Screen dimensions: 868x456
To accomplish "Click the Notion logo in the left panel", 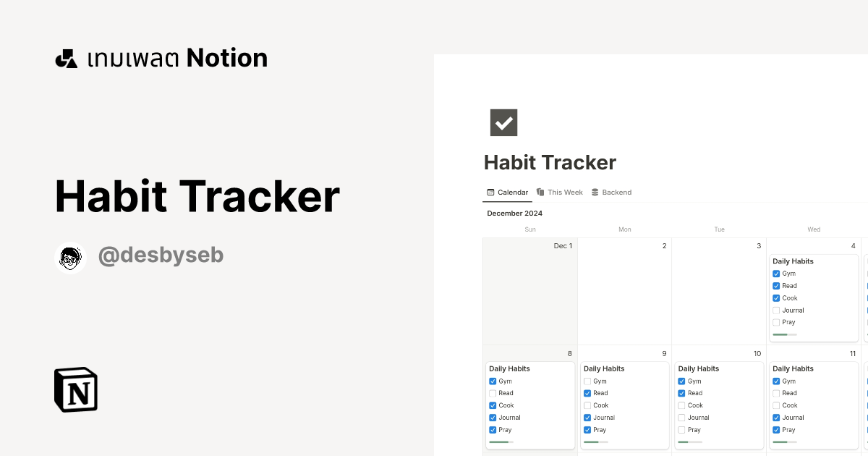I will 75,389.
